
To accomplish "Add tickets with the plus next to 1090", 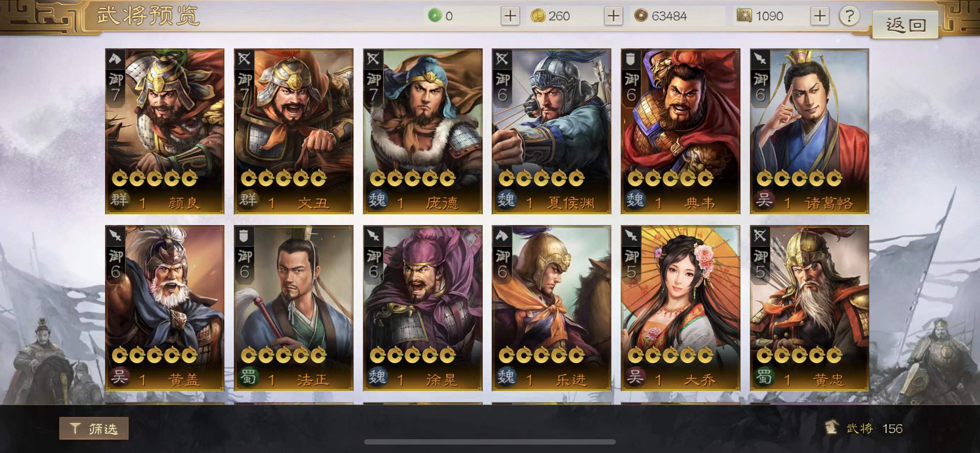I will click(819, 16).
